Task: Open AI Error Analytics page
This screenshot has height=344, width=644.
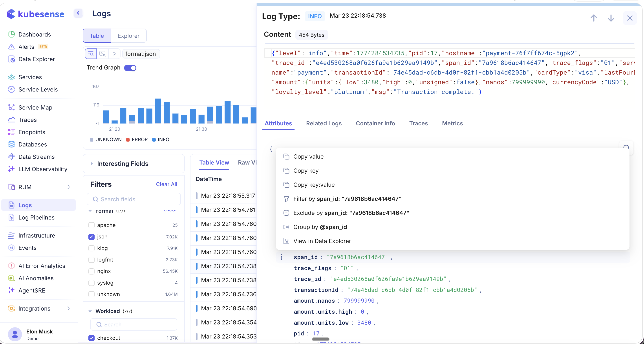Action: pos(42,266)
